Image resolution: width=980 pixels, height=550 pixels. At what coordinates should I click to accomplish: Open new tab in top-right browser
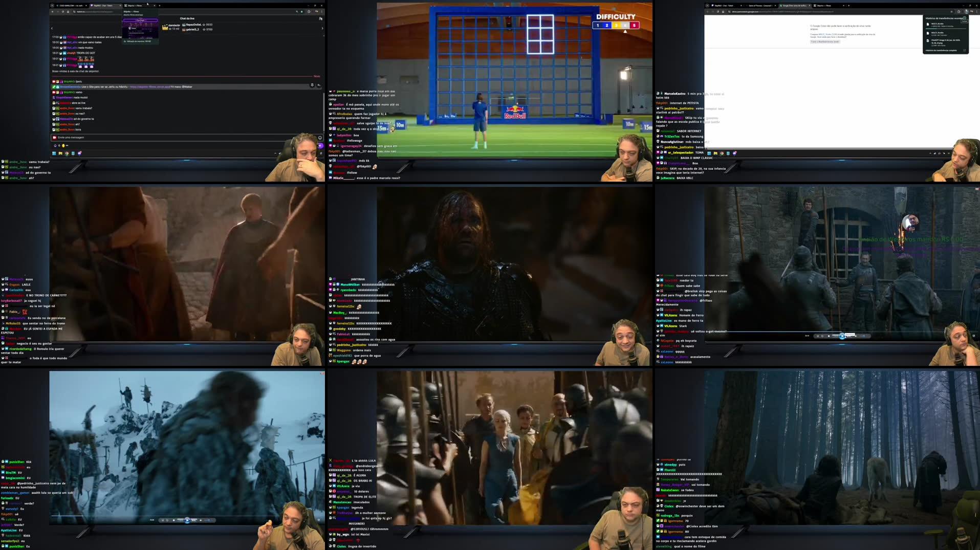point(848,6)
